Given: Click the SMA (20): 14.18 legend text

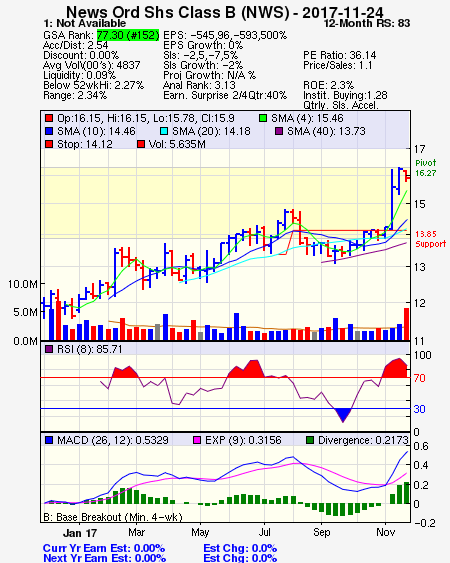Looking at the screenshot, I should (x=211, y=131).
